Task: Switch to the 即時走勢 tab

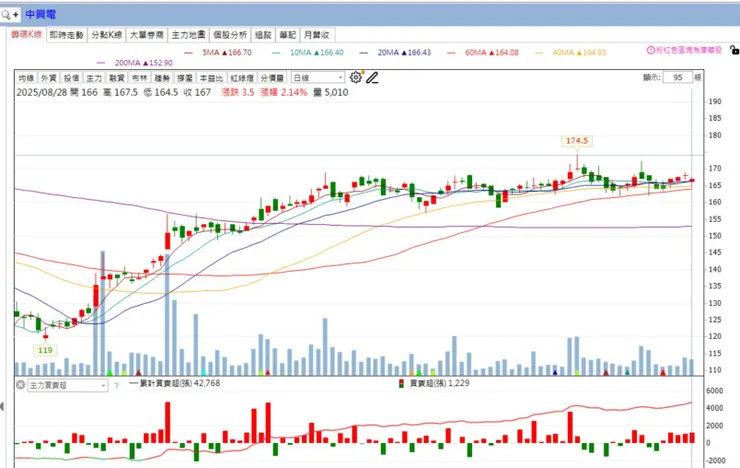Action: click(67, 35)
